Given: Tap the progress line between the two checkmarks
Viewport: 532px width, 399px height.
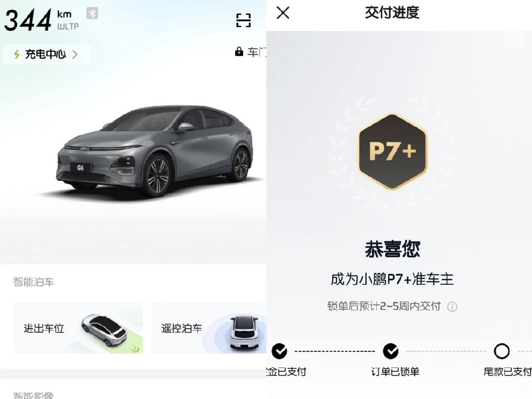Looking at the screenshot, I should point(335,351).
